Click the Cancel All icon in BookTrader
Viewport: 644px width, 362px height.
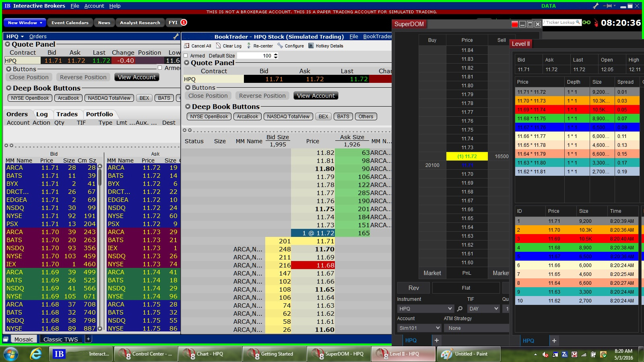click(187, 46)
